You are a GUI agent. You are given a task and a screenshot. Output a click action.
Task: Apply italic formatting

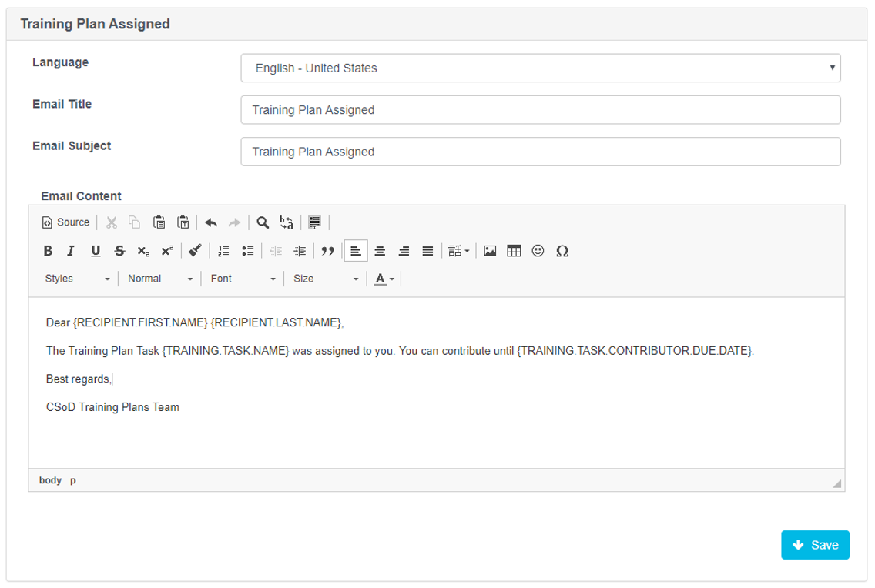71,251
